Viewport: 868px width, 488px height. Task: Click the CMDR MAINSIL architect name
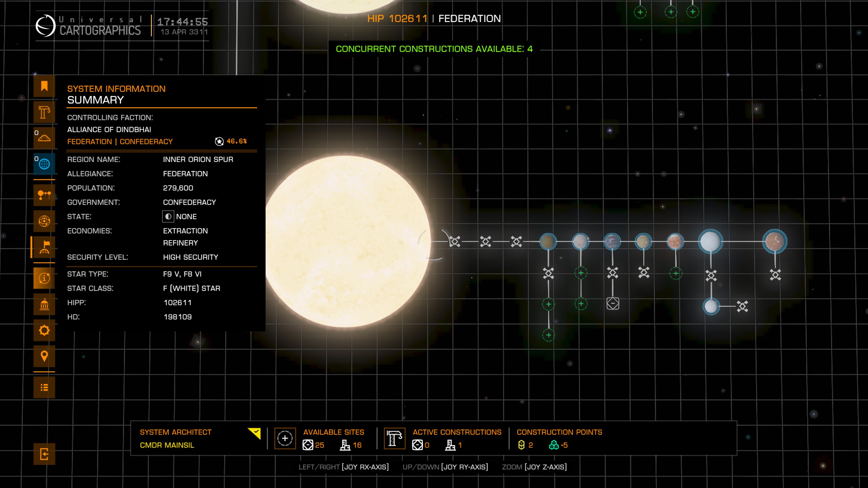pos(167,445)
